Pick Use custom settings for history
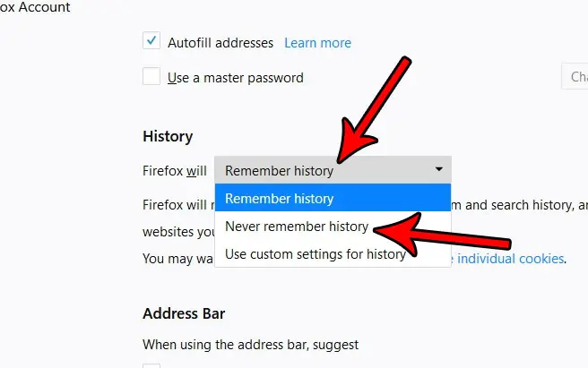Screen dimensions: 588x368 click(333, 253)
